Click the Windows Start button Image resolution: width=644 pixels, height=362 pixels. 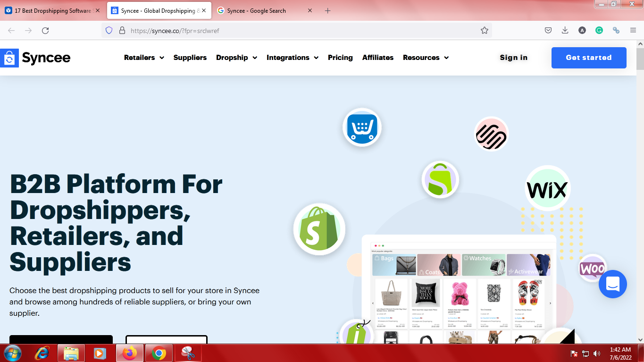12,353
